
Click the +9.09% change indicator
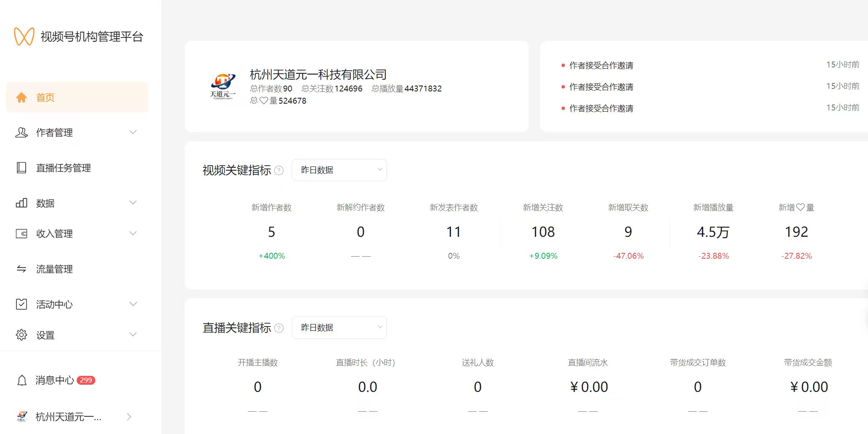click(543, 256)
